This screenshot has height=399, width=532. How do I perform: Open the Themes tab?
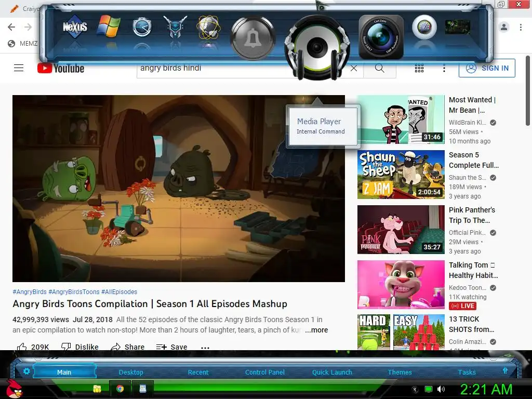click(x=400, y=372)
